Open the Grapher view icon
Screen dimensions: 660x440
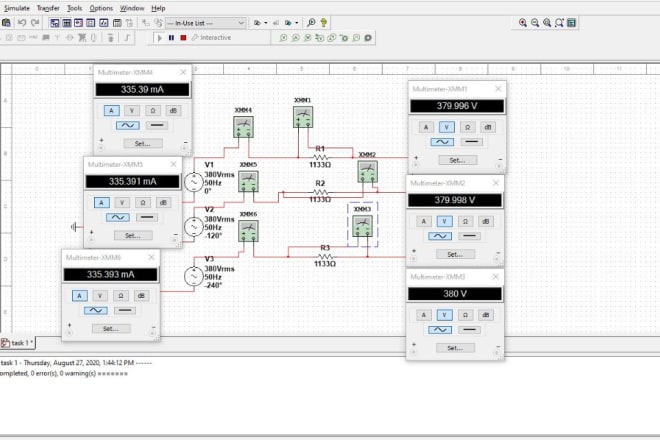[x=104, y=23]
